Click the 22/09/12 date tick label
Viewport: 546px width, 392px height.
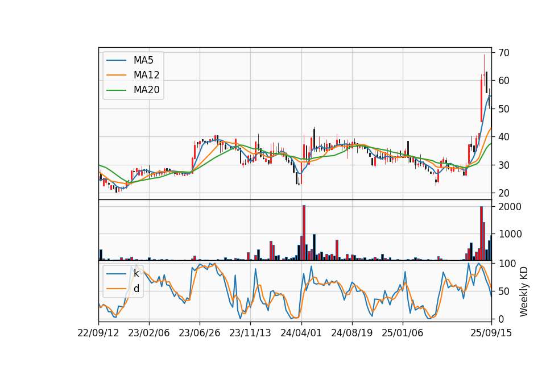[98, 333]
